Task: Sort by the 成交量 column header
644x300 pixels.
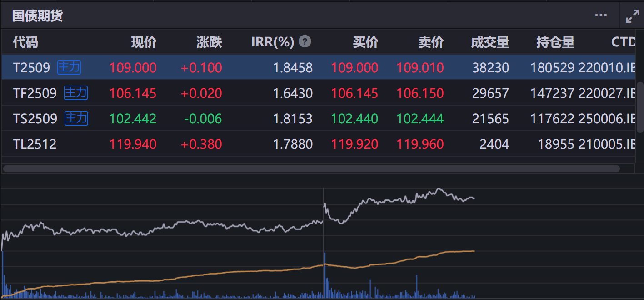Action: coord(490,42)
